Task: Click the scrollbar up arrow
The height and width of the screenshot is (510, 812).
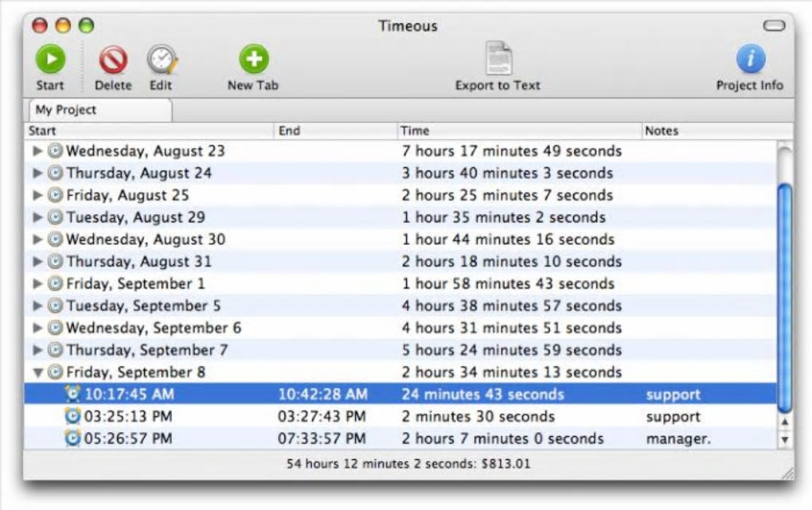Action: click(785, 422)
